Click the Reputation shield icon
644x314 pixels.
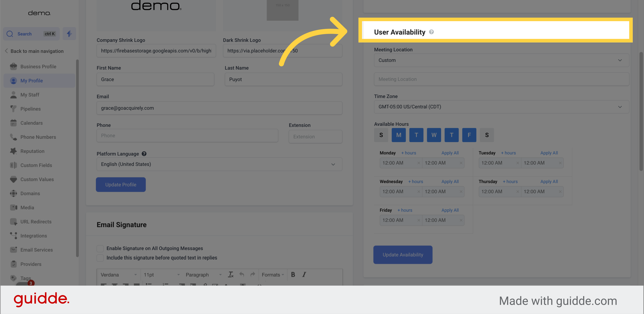tap(13, 151)
